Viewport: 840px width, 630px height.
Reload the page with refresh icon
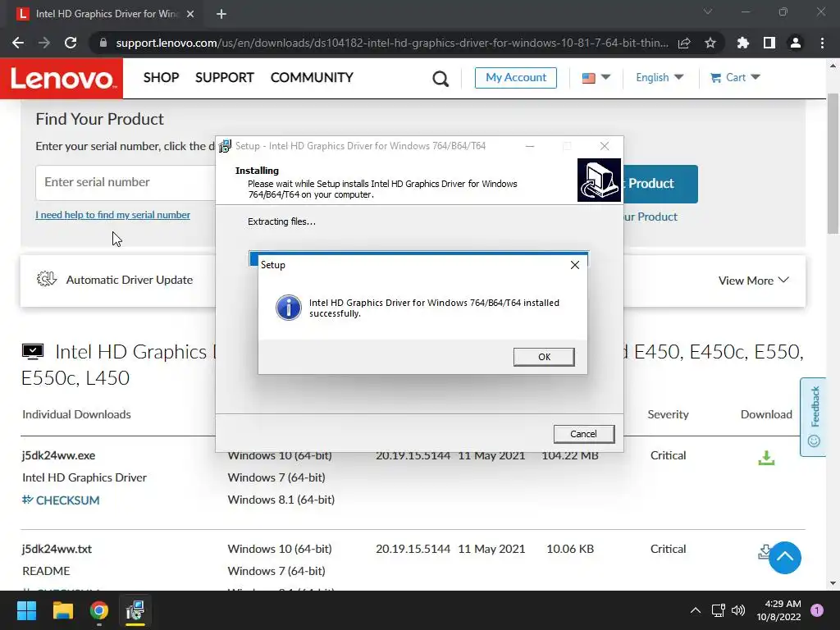pos(71,43)
